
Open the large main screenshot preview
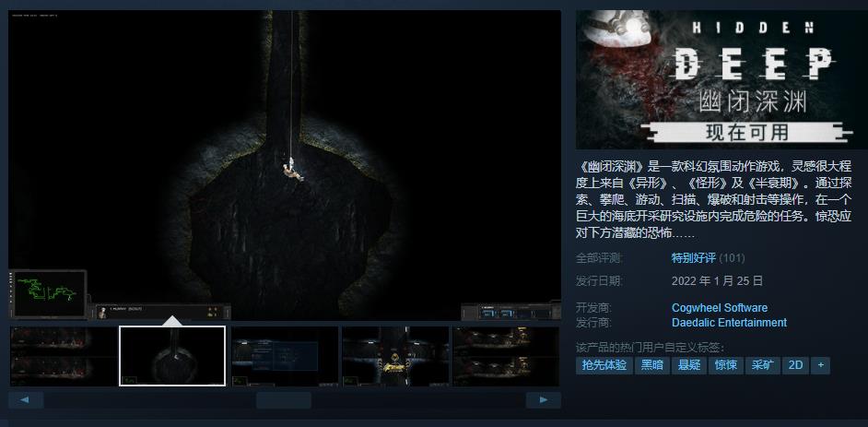pos(285,166)
